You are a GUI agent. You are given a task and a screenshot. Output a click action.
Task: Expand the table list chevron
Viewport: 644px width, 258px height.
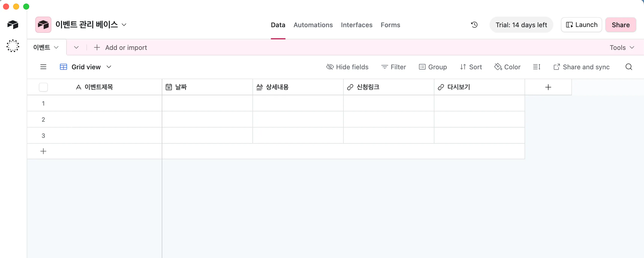pos(76,47)
